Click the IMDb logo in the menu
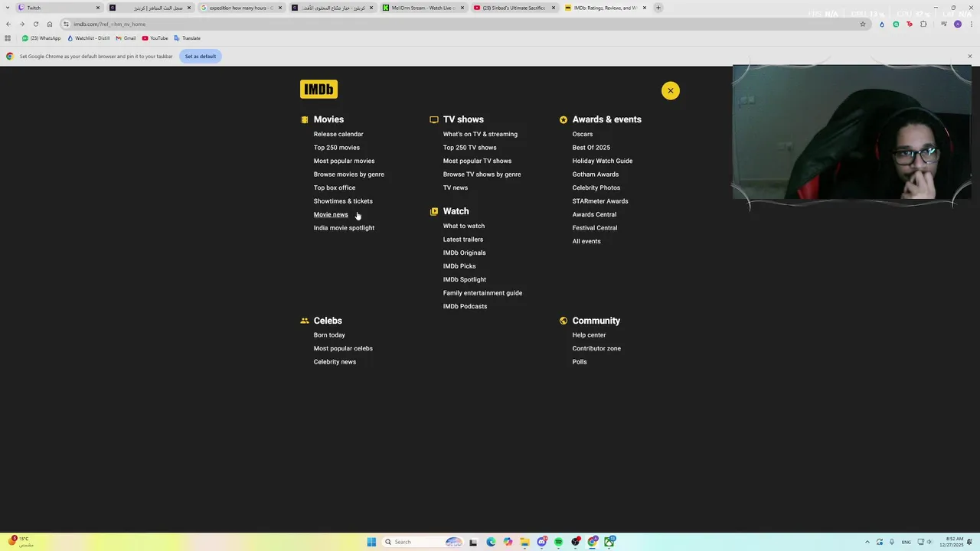Viewport: 980px width, 551px height. point(318,90)
